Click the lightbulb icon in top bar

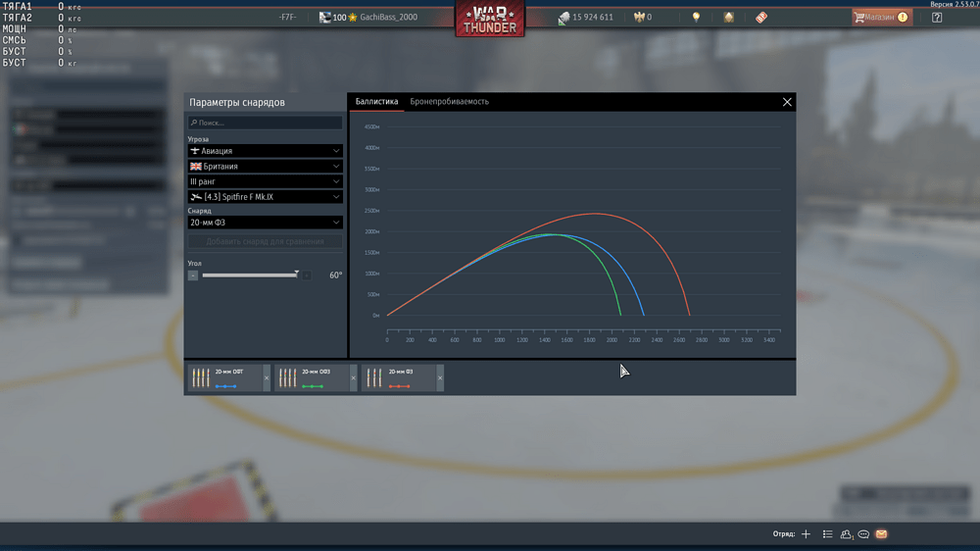click(x=697, y=18)
